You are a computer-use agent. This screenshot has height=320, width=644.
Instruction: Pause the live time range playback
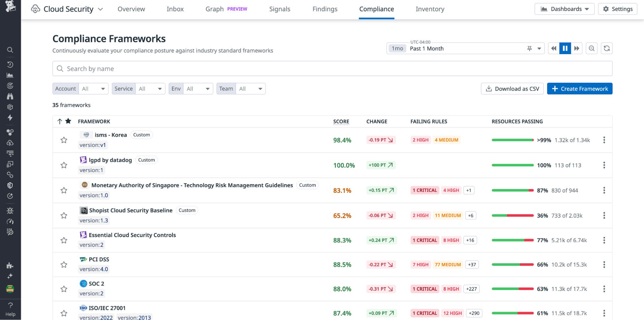point(565,48)
